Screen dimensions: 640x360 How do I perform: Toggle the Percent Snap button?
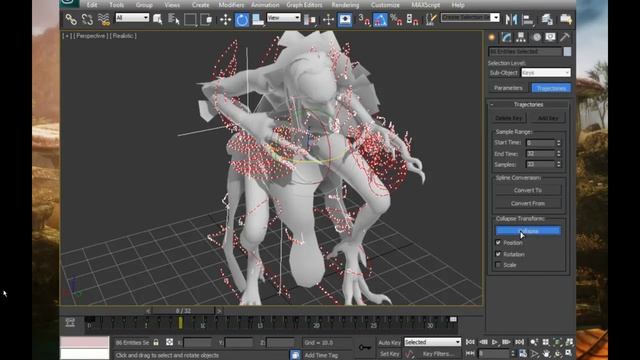pos(396,19)
